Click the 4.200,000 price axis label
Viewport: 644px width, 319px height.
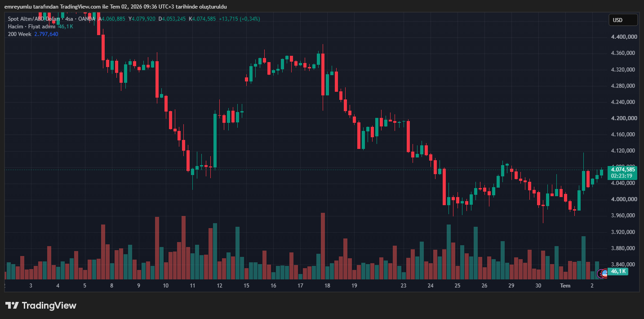pyautogui.click(x=624, y=118)
